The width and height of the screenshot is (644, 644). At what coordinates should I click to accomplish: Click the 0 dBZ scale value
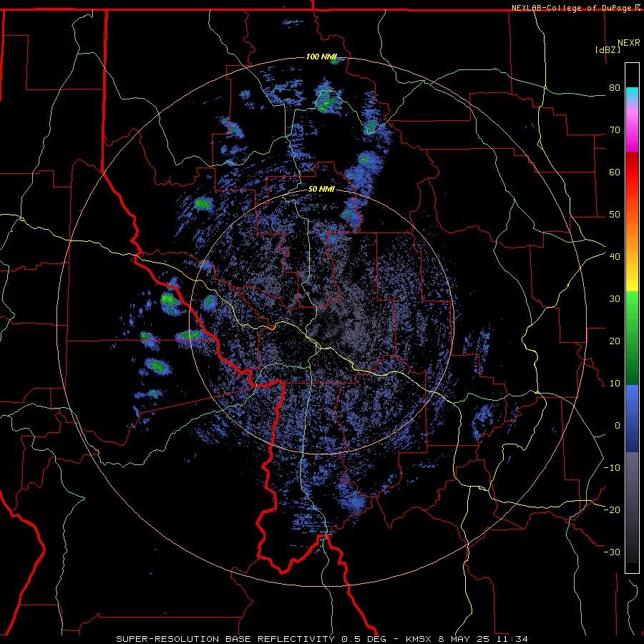(x=618, y=426)
